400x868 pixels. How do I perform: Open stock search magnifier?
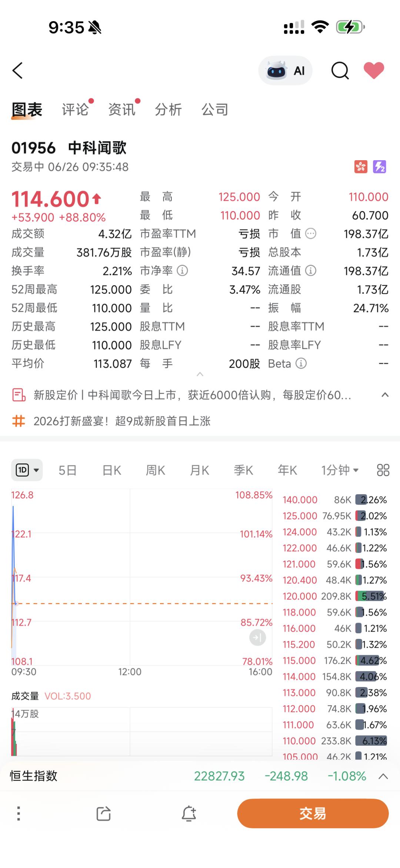click(x=340, y=70)
